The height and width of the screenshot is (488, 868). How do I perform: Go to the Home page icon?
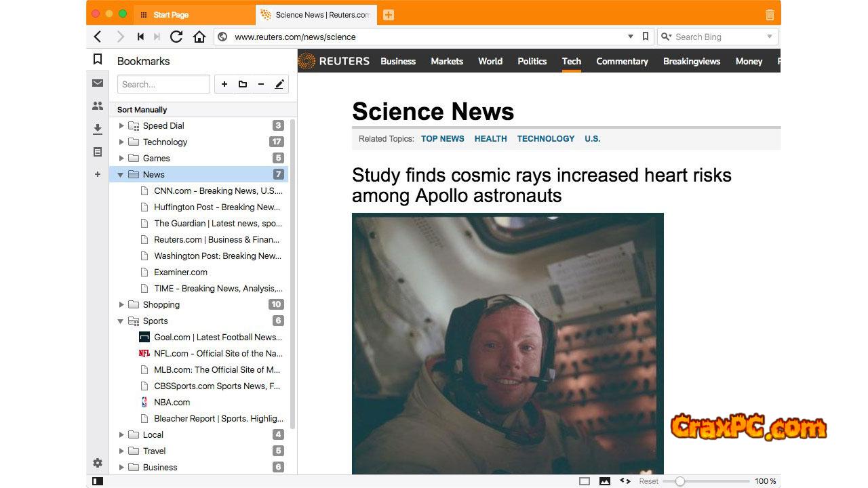pos(199,37)
